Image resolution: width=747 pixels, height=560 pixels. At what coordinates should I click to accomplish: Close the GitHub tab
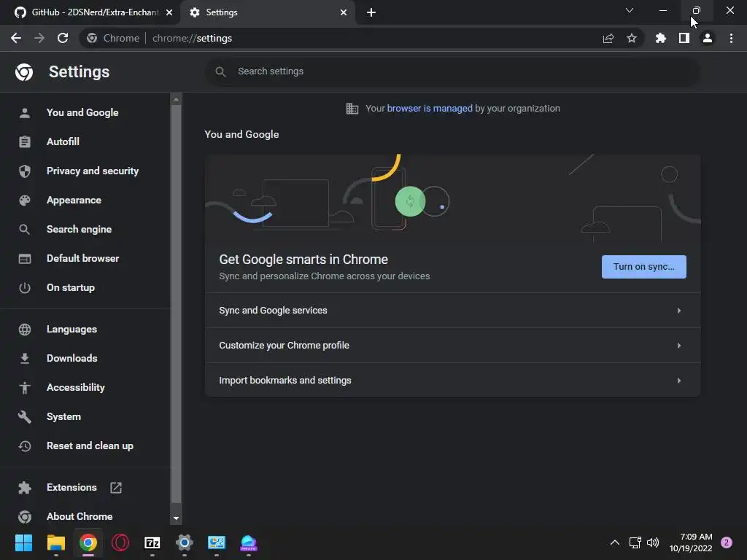pos(169,12)
